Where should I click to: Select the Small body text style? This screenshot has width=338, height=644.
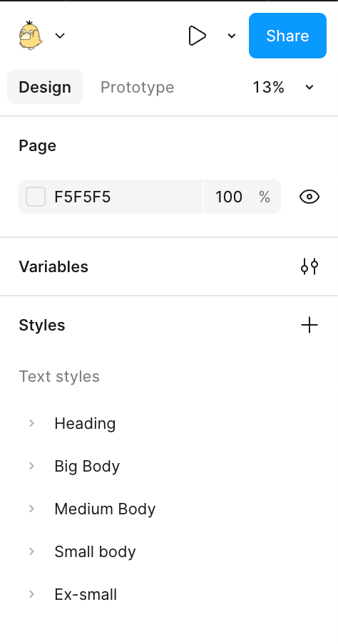pyautogui.click(x=95, y=551)
